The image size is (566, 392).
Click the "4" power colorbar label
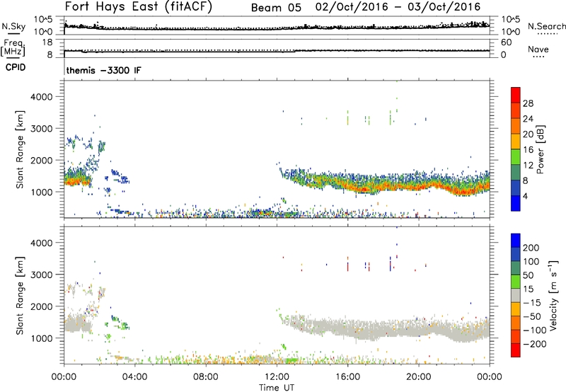(x=526, y=197)
